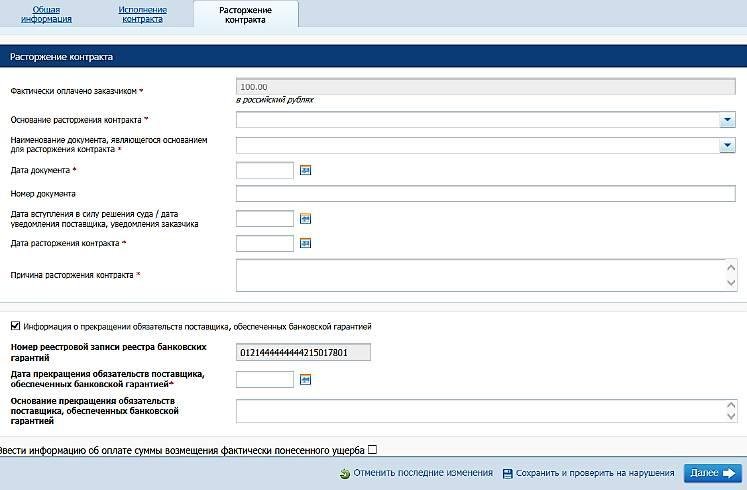This screenshot has width=747, height=490.
Task: Click the undo icon near Отменить последние изменения
Action: (345, 474)
